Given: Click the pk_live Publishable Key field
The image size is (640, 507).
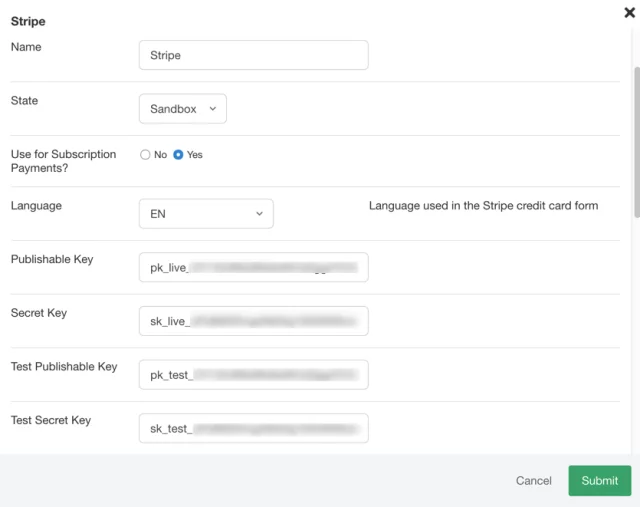Looking at the screenshot, I should click(253, 267).
